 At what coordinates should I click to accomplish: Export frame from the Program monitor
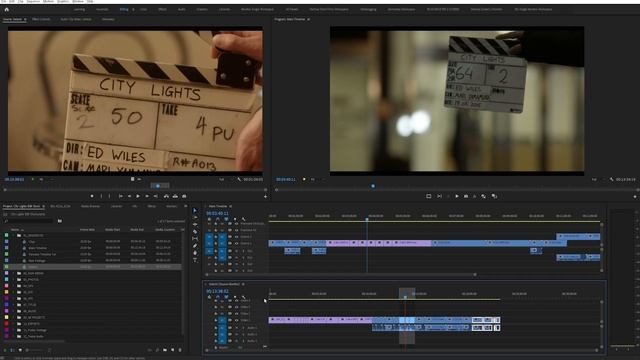[x=466, y=196]
